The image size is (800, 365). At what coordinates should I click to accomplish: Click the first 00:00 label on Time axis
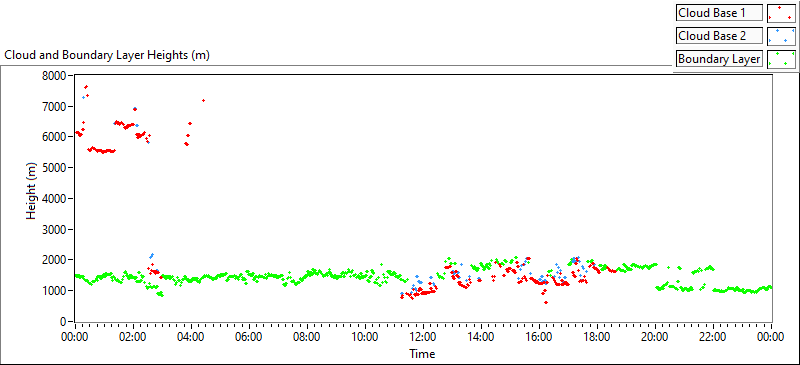point(75,337)
